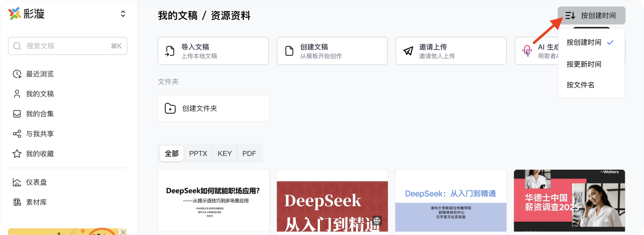Go to 我的合集 sidebar label

(40, 114)
